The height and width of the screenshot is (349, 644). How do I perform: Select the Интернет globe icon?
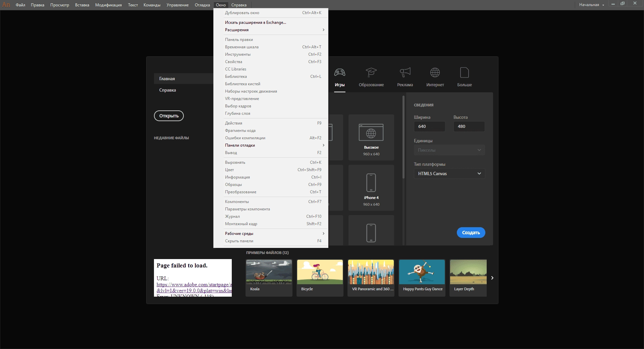point(435,72)
